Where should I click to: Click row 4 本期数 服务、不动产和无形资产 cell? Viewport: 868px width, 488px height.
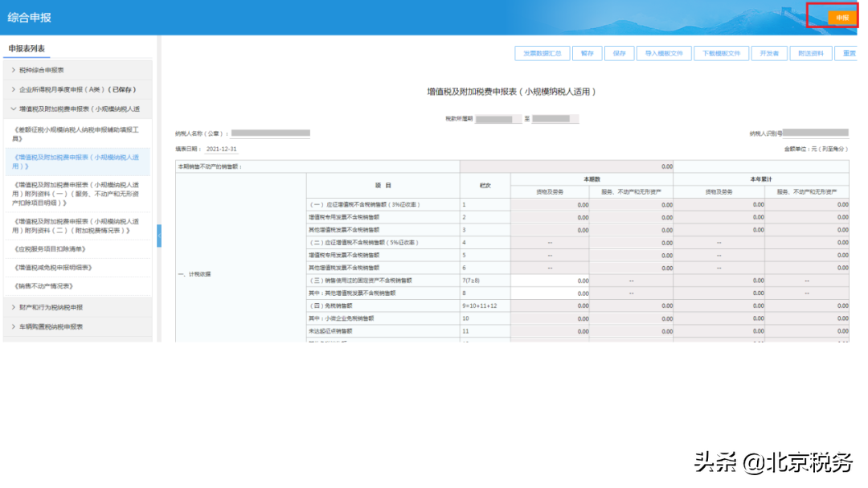pos(631,243)
